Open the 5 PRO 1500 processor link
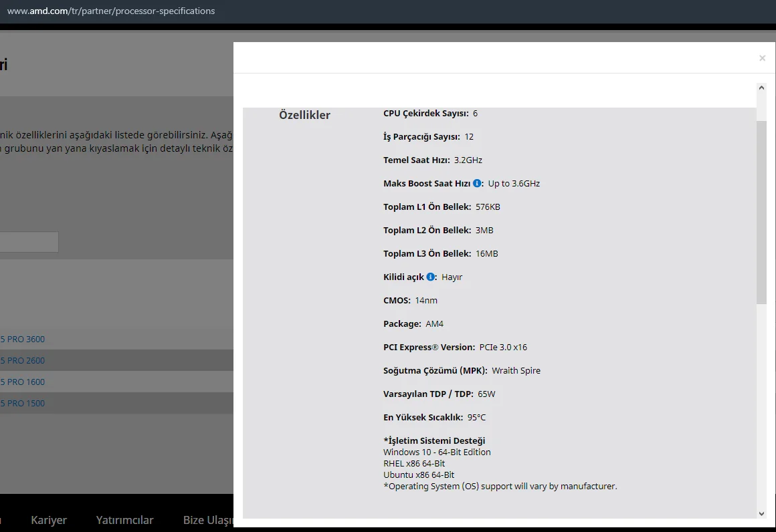Screen dimensions: 776x532 tap(23, 403)
